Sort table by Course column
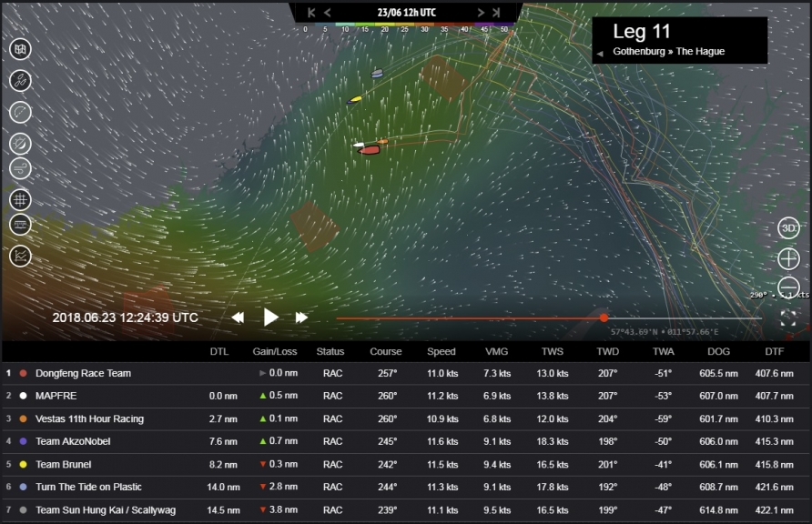 (386, 352)
